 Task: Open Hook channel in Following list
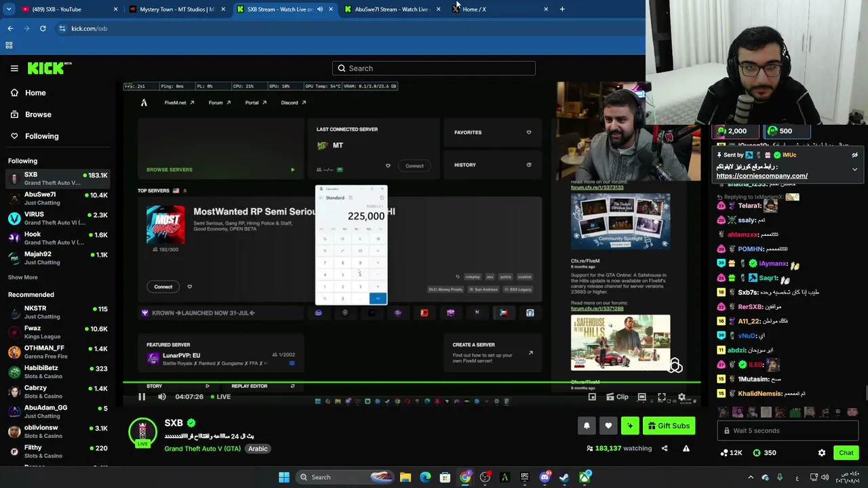(x=58, y=238)
